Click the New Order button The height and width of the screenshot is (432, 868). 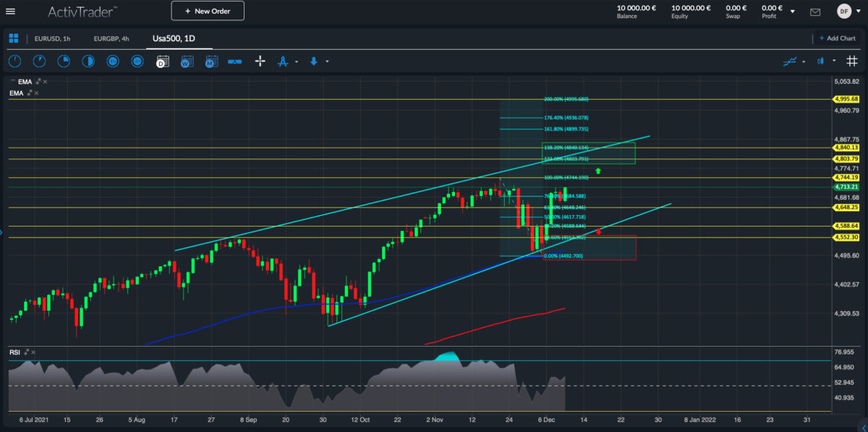(x=208, y=11)
